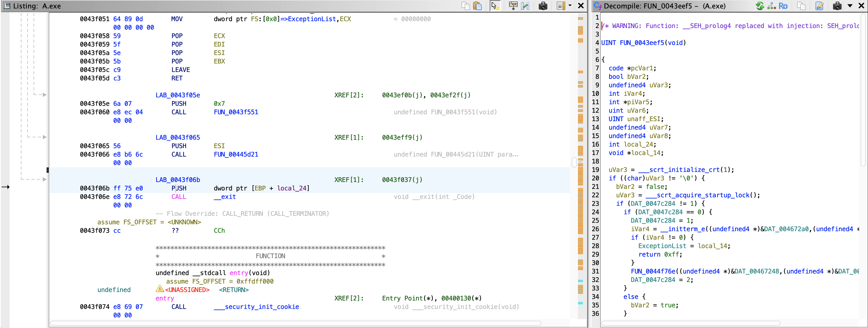Click the browser field formatter icon

tap(513, 6)
